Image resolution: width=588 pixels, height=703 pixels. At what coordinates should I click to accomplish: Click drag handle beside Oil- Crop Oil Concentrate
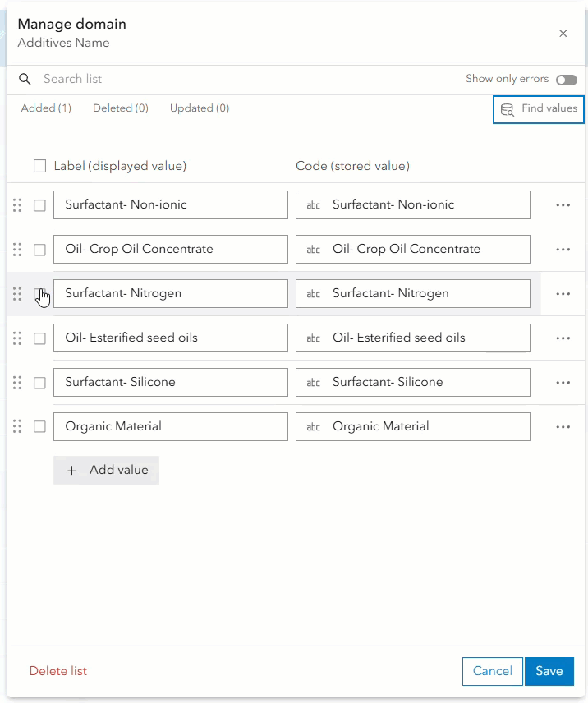point(17,250)
